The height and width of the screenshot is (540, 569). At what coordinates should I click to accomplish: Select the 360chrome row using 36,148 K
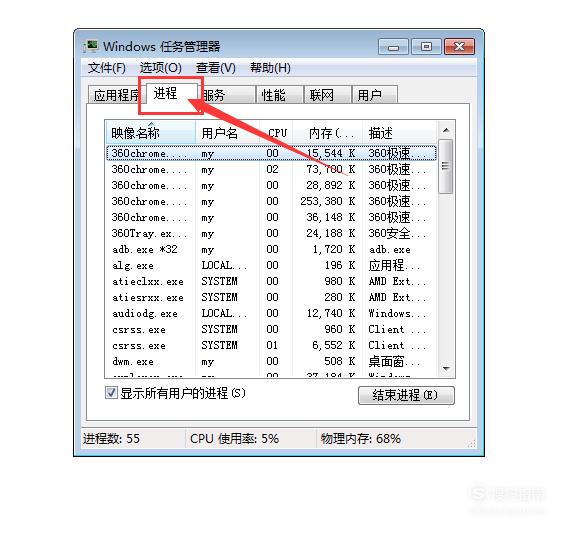tap(271, 217)
